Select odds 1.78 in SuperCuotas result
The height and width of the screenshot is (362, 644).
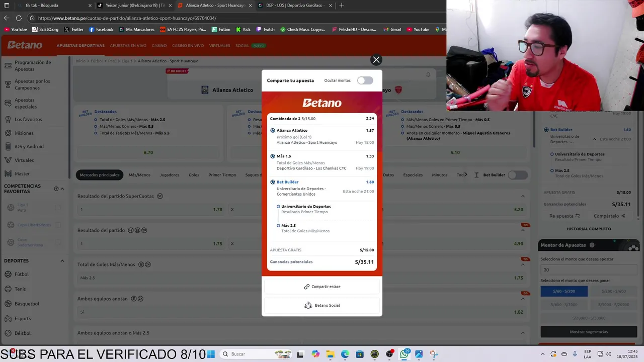coord(151,209)
